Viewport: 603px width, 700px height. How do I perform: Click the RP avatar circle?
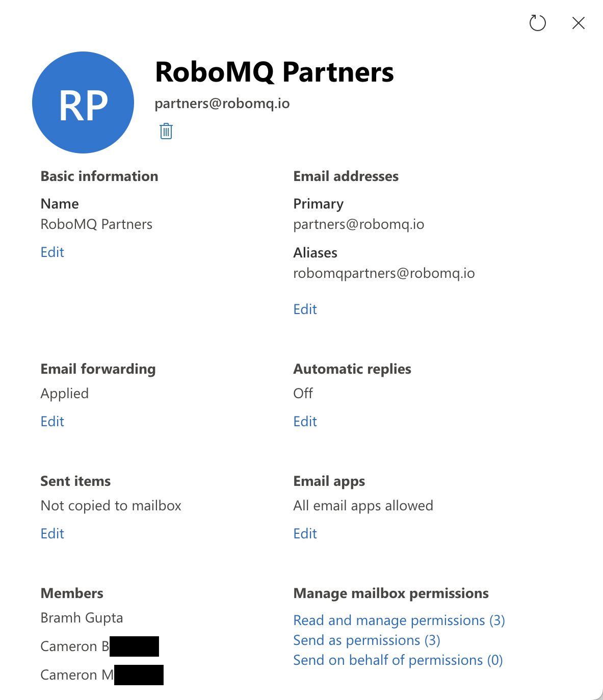(x=83, y=102)
